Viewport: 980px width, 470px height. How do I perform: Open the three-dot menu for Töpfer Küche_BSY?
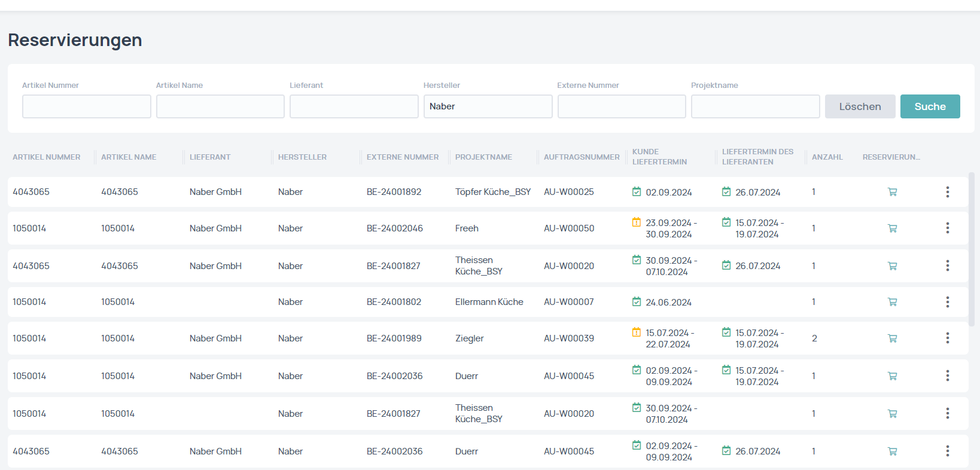click(947, 192)
